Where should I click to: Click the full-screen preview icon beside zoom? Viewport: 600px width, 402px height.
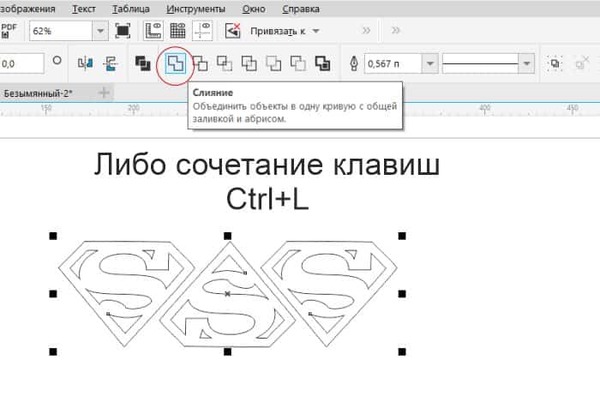pos(123,31)
